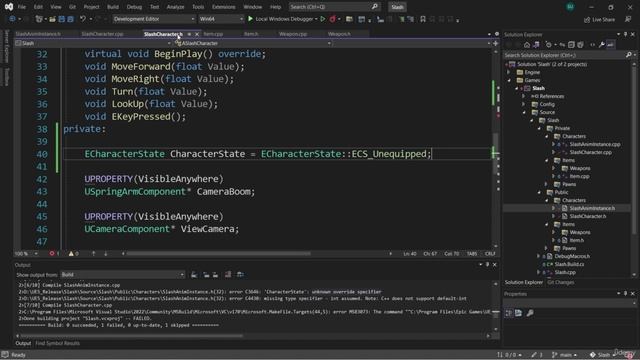Switch to Git Changes tab
640x360 pixels.
pyautogui.click(x=560, y=282)
